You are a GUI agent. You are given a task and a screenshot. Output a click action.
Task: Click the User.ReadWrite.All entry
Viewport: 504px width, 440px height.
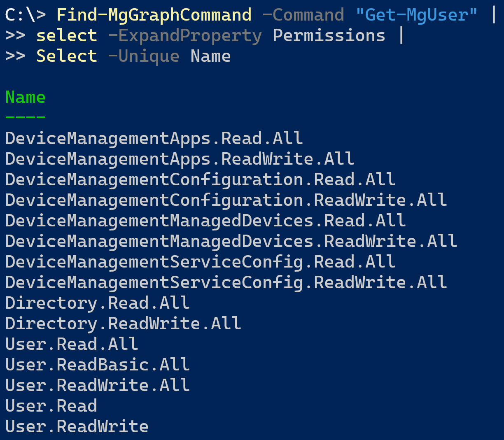98,386
